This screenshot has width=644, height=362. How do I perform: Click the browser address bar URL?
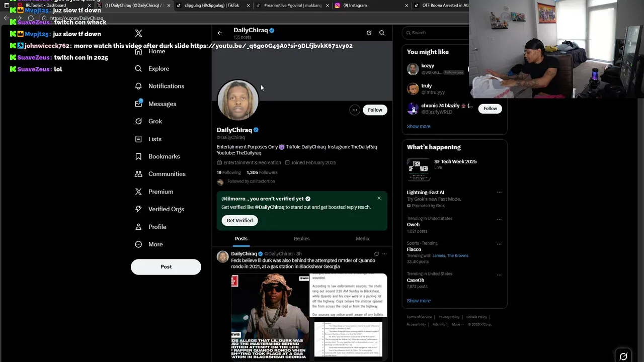point(77,18)
